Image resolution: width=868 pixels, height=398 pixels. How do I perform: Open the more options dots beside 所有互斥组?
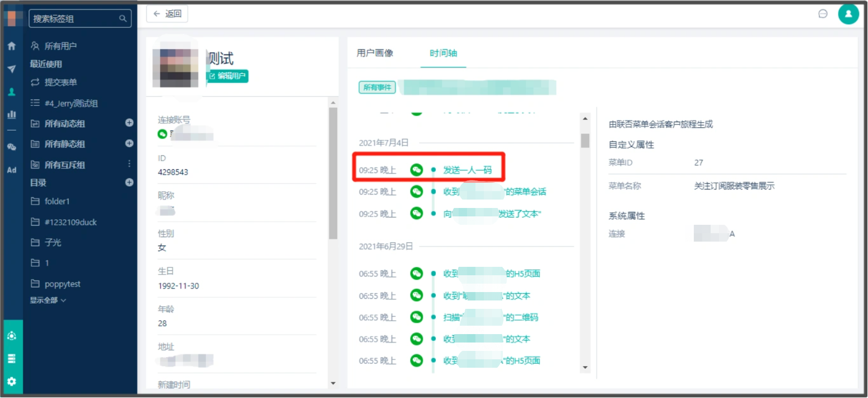pos(129,164)
